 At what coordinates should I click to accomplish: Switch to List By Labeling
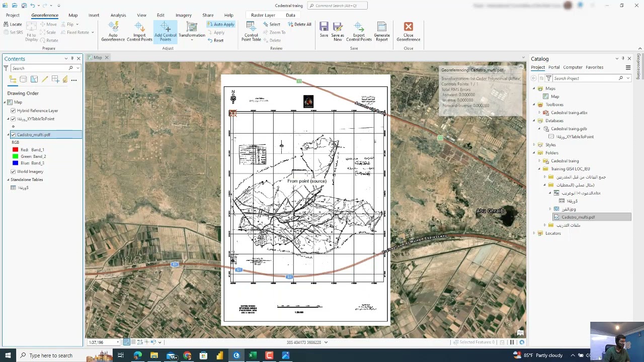(x=65, y=79)
